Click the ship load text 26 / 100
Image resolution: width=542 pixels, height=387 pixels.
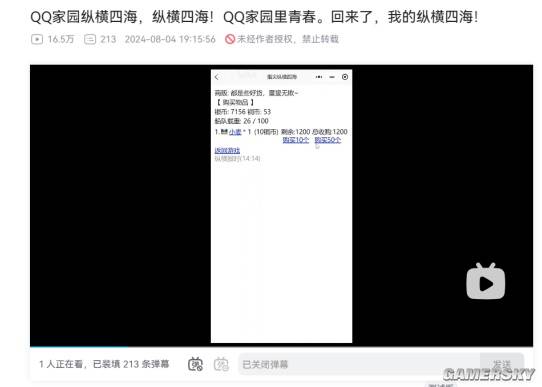(x=256, y=121)
